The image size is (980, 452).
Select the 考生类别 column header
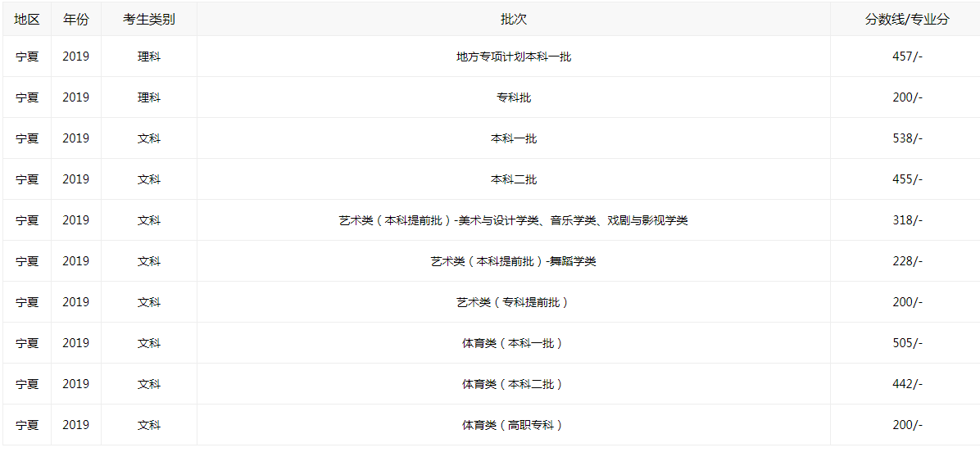pyautogui.click(x=148, y=20)
